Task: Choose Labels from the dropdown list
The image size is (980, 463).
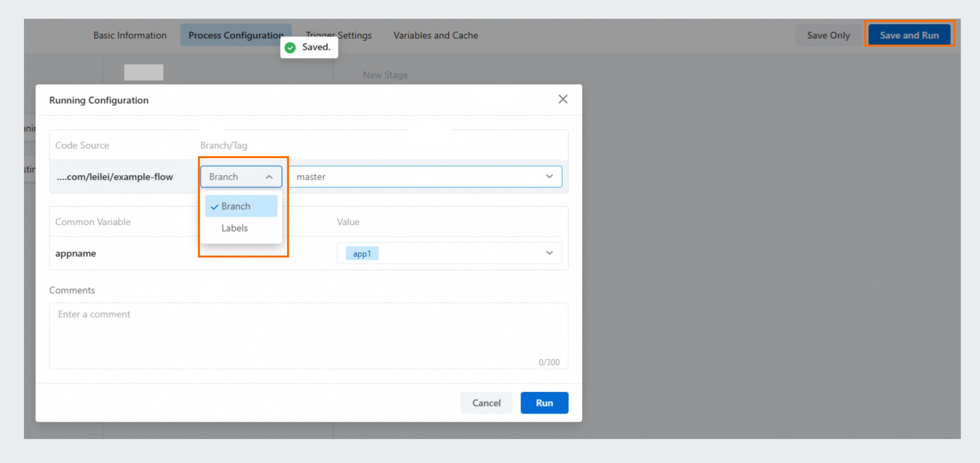Action: [x=235, y=228]
